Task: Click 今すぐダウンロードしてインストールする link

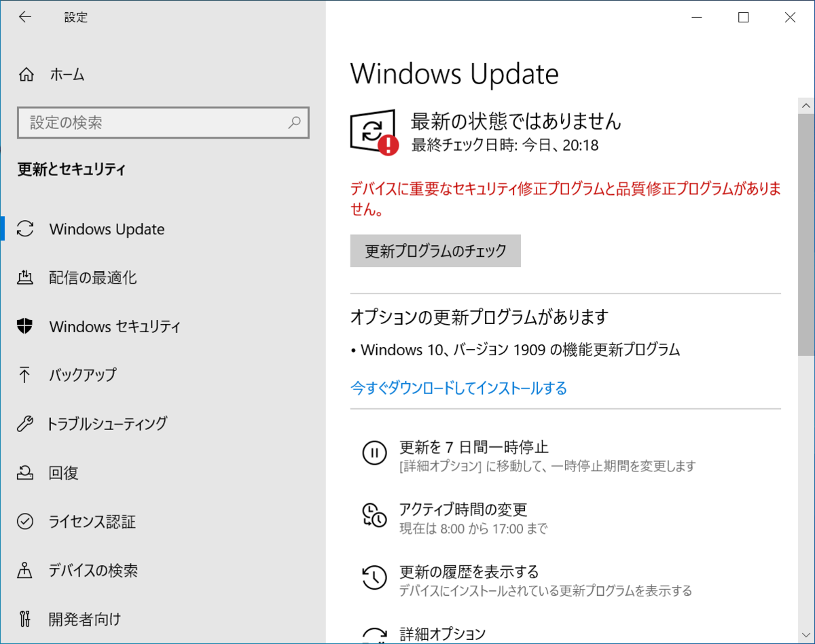Action: 458,388
